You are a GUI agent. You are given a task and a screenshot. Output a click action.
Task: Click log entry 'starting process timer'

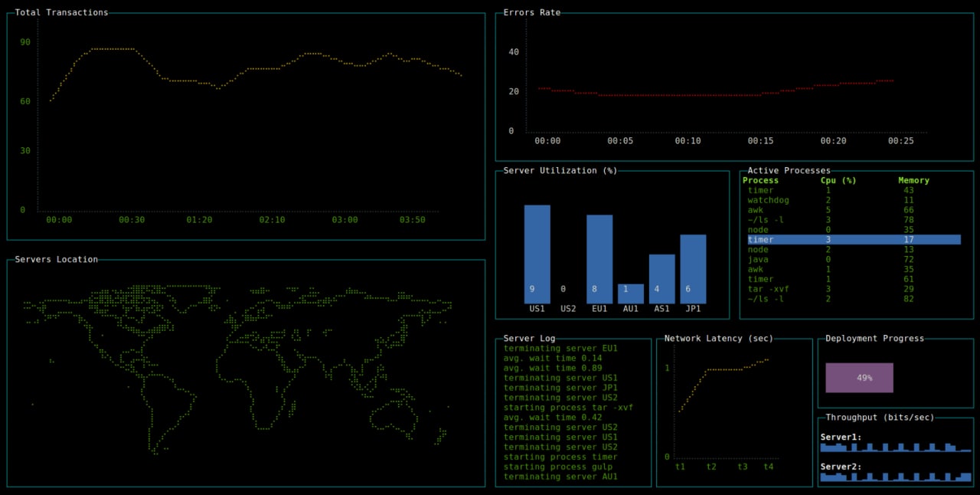(x=560, y=457)
